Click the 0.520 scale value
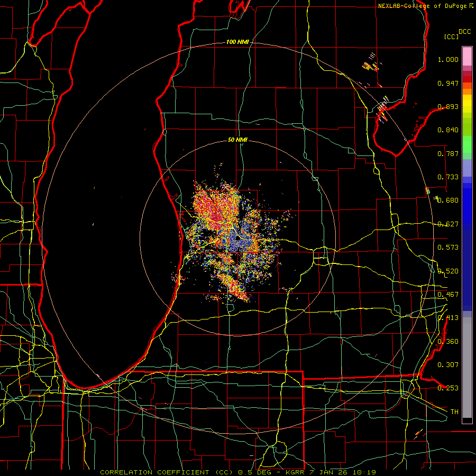Image resolution: width=476 pixels, height=476 pixels. pos(448,271)
